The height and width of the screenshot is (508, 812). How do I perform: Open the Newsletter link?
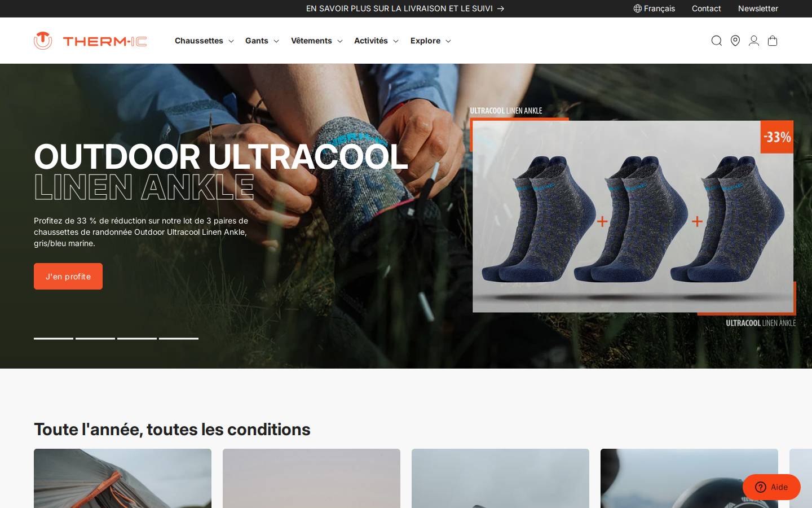click(758, 8)
